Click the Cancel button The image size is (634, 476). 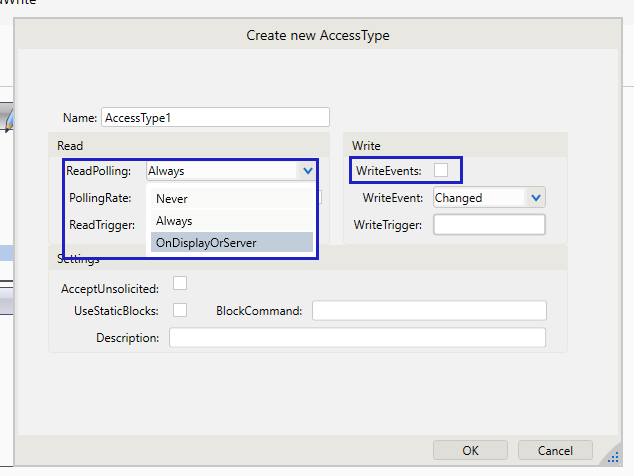555,450
